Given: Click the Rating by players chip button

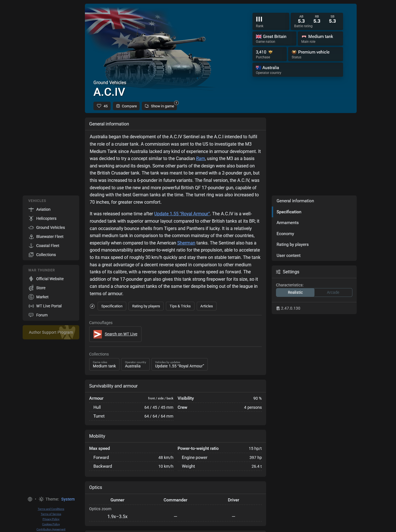Looking at the screenshot, I should [x=146, y=306].
